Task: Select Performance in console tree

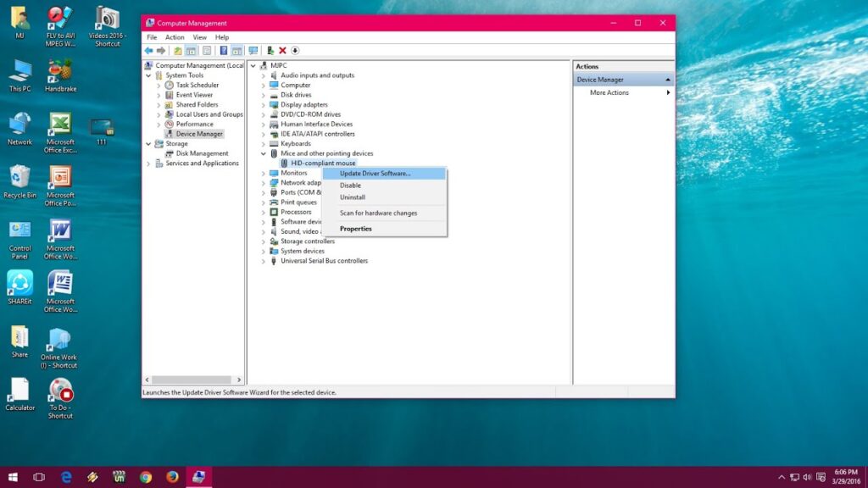Action: pos(194,125)
